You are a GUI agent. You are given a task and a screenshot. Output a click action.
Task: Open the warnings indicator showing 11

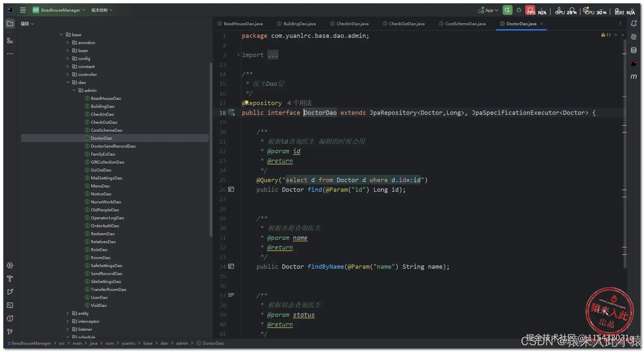[x=606, y=35]
